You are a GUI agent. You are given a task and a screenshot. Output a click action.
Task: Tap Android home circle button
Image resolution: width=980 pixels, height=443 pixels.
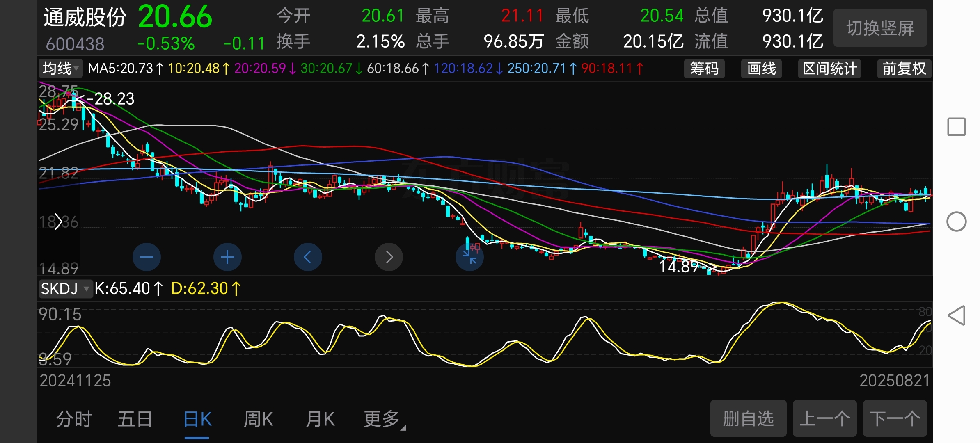(x=956, y=221)
